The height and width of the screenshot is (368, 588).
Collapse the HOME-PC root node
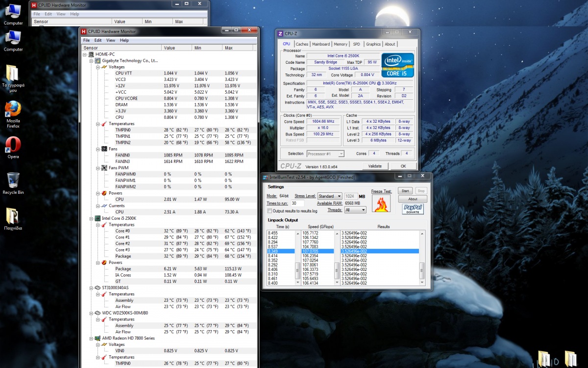point(85,54)
